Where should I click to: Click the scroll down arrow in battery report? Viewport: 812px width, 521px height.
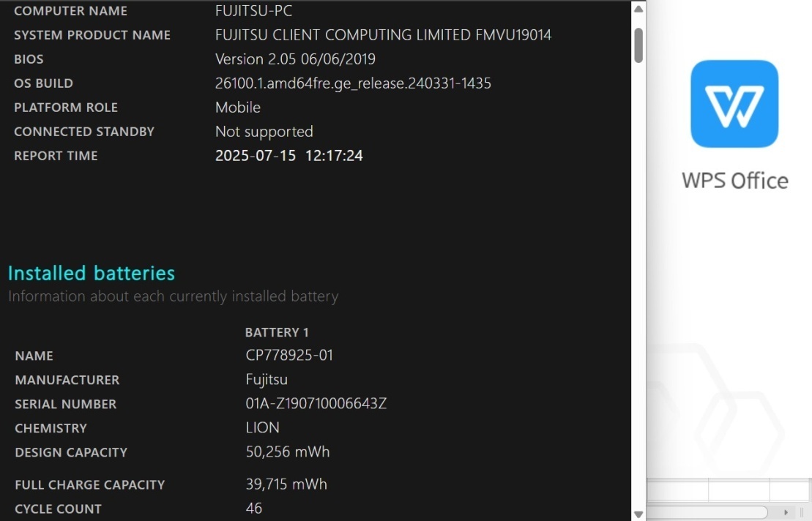(638, 514)
